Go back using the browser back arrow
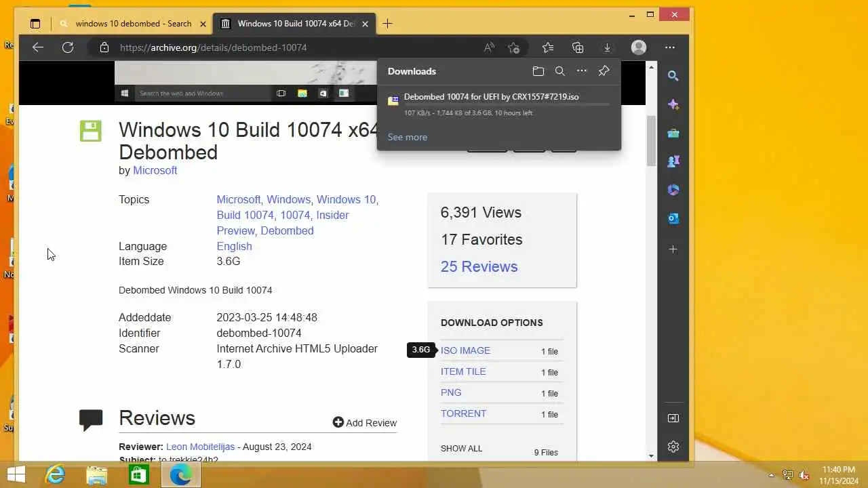 [38, 47]
